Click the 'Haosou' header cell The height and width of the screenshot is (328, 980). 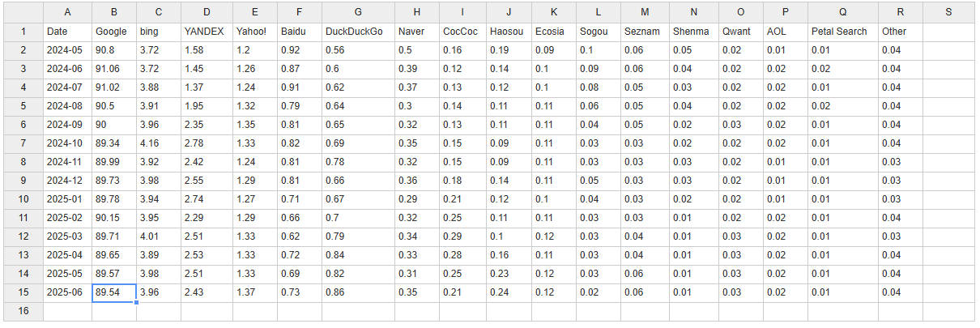509,32
